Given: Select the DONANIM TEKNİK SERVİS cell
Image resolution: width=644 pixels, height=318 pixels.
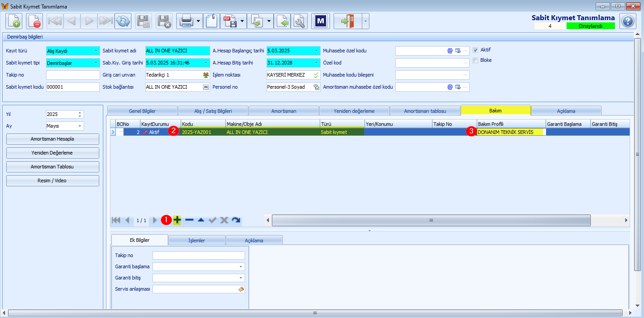Looking at the screenshot, I should pos(511,132).
